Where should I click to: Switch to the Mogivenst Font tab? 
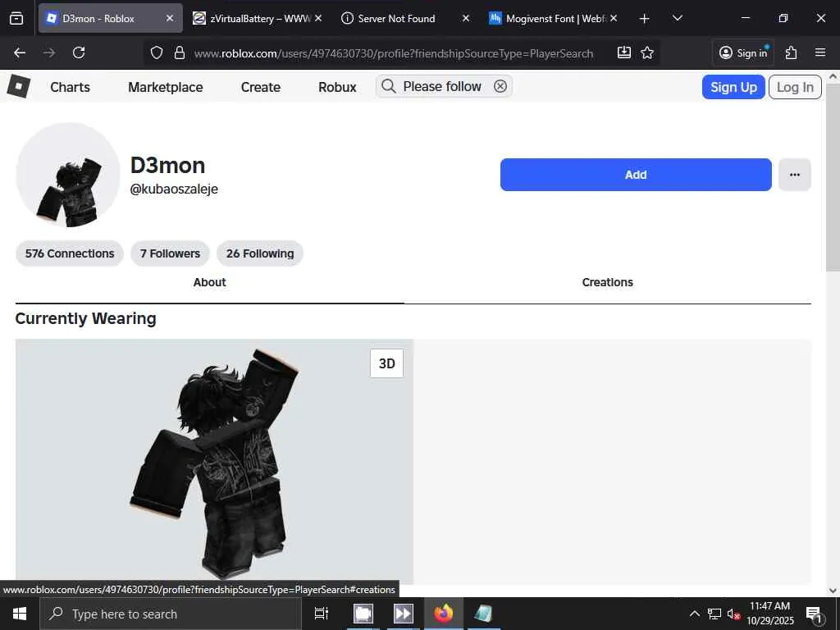click(554, 18)
